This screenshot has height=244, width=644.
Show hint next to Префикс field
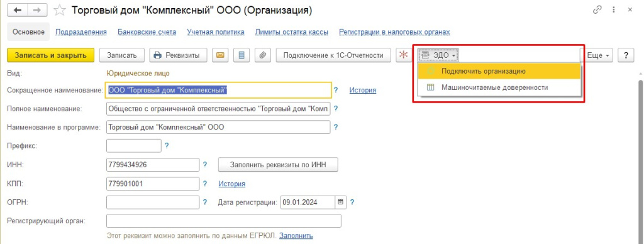click(x=167, y=145)
